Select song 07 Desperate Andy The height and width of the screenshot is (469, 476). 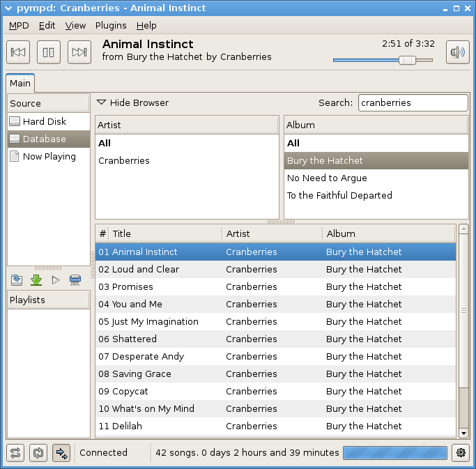click(x=276, y=356)
